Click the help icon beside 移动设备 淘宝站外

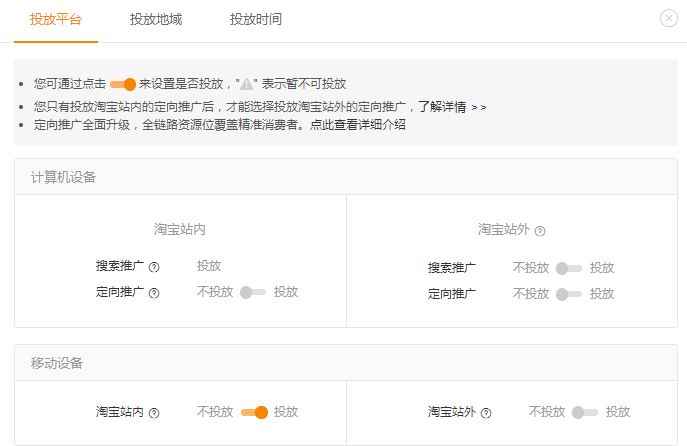click(486, 413)
